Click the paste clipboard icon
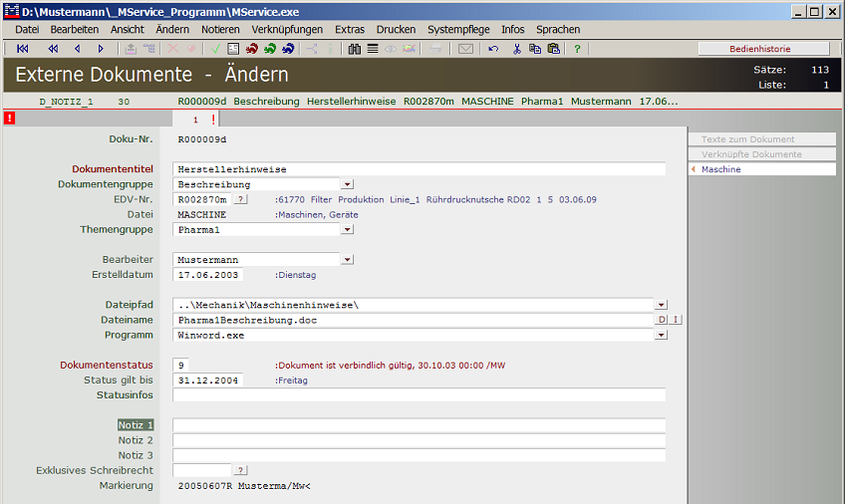The image size is (845, 504). click(x=553, y=49)
